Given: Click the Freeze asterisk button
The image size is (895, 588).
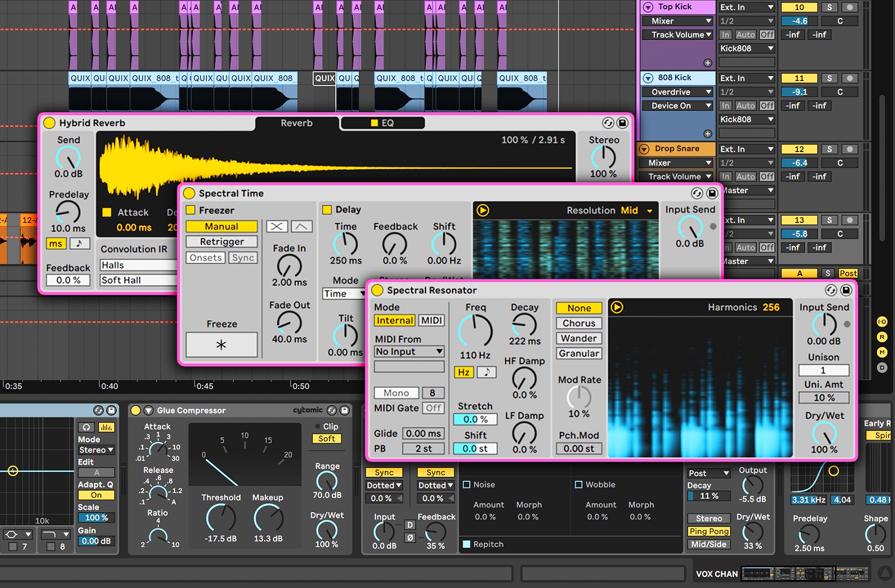Looking at the screenshot, I should pos(222,344).
